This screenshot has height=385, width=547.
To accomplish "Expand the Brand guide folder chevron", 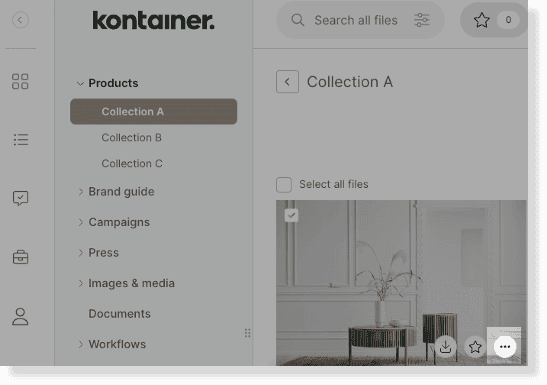I will 81,191.
